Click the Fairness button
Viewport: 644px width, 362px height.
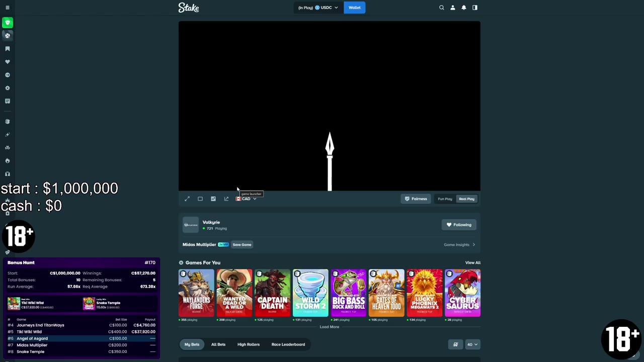click(416, 199)
